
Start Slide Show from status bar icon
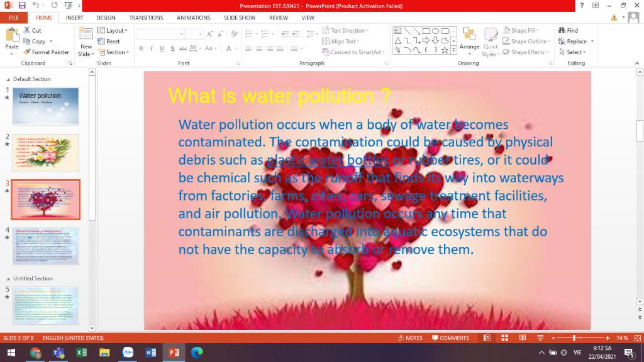point(540,338)
